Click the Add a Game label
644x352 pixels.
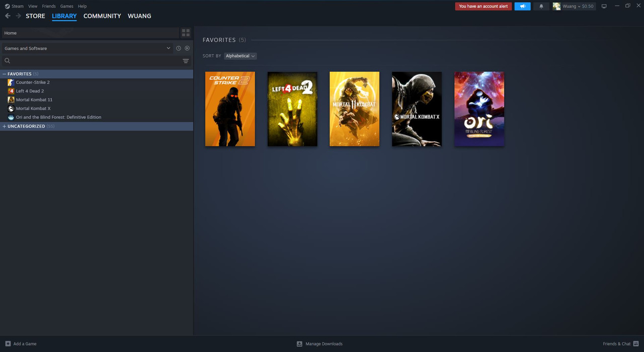pos(25,344)
